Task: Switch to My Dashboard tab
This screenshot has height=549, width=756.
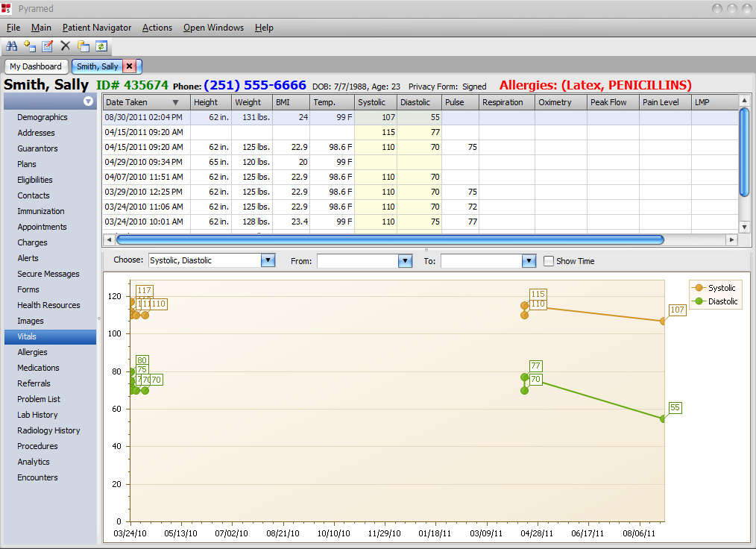Action: pyautogui.click(x=36, y=66)
